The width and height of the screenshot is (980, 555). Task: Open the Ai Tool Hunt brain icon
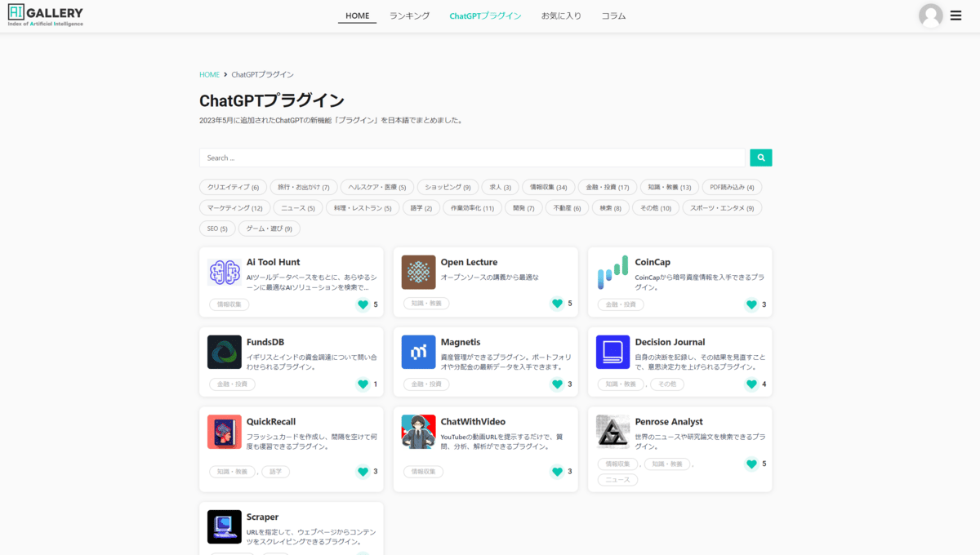(x=225, y=273)
